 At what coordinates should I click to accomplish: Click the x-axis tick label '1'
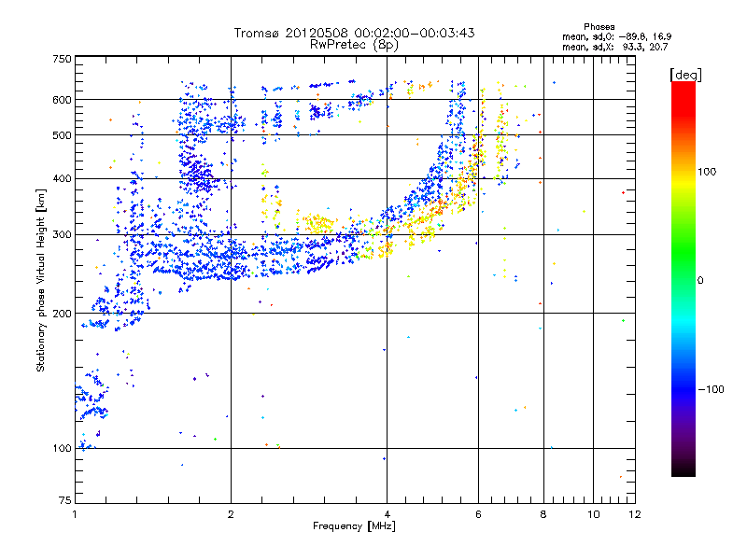pos(75,514)
